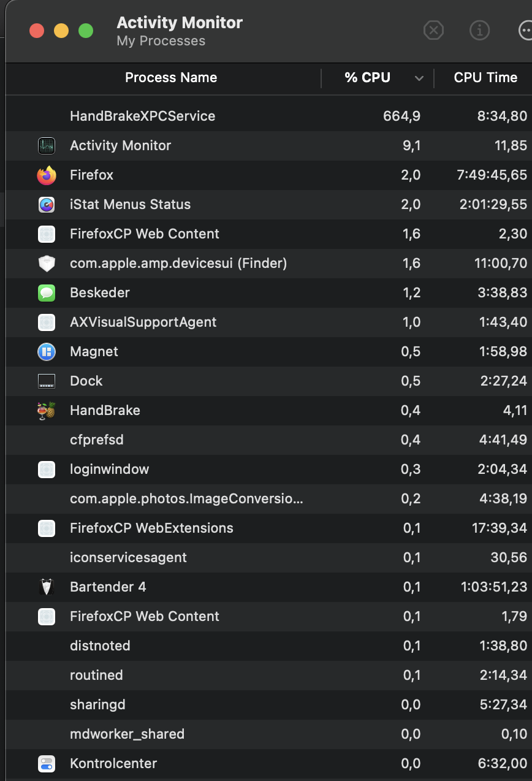Click the 9,1 CPU percentage value
The width and height of the screenshot is (532, 781).
tap(411, 145)
